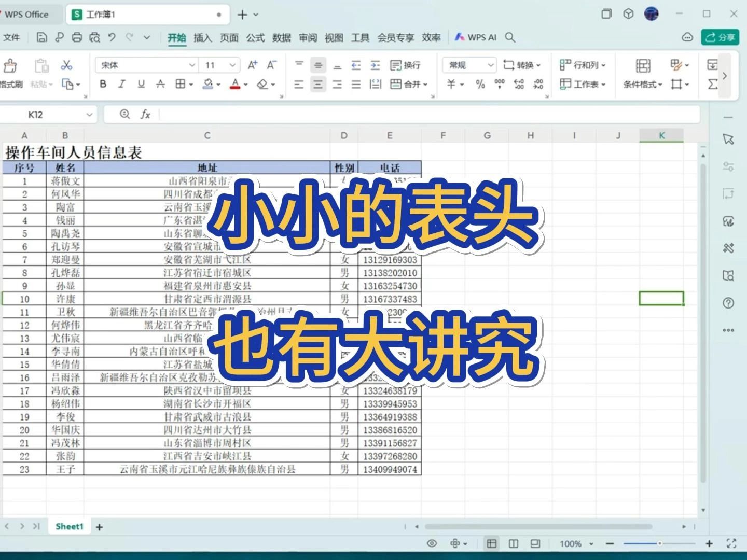
Task: Click the Redo arrow
Action: tap(130, 37)
